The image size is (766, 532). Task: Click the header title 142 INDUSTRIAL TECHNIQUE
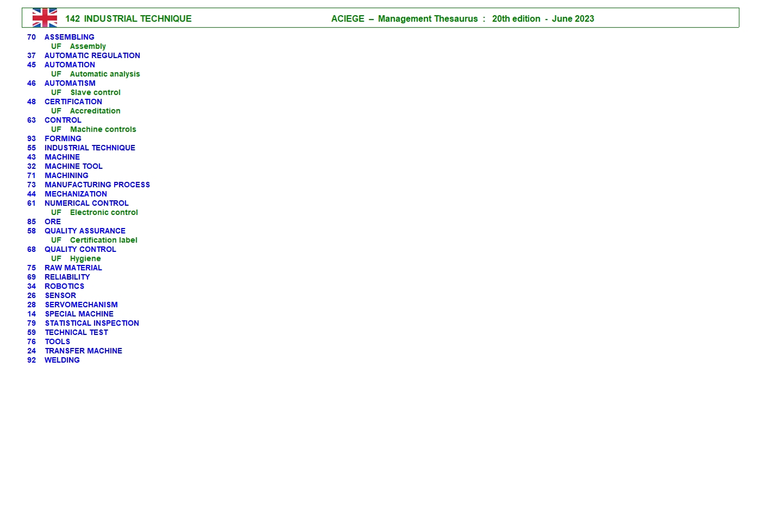tap(128, 18)
